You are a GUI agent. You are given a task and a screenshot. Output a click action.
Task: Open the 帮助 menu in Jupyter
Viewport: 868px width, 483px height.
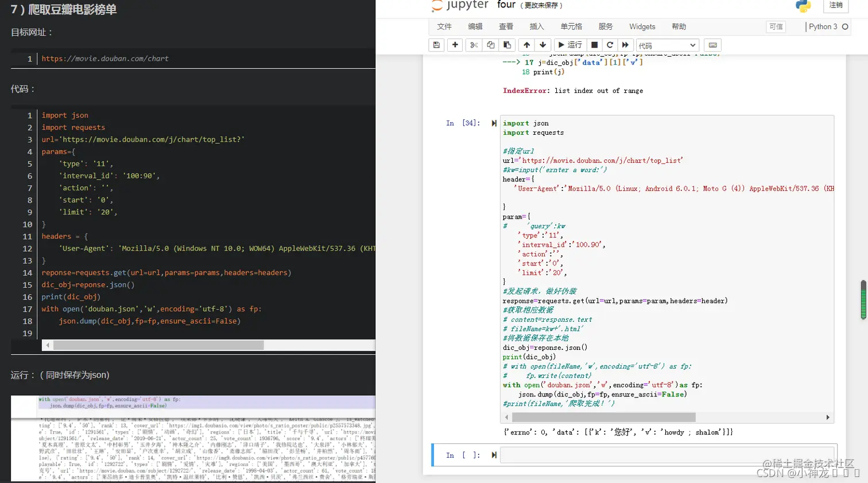tap(679, 26)
